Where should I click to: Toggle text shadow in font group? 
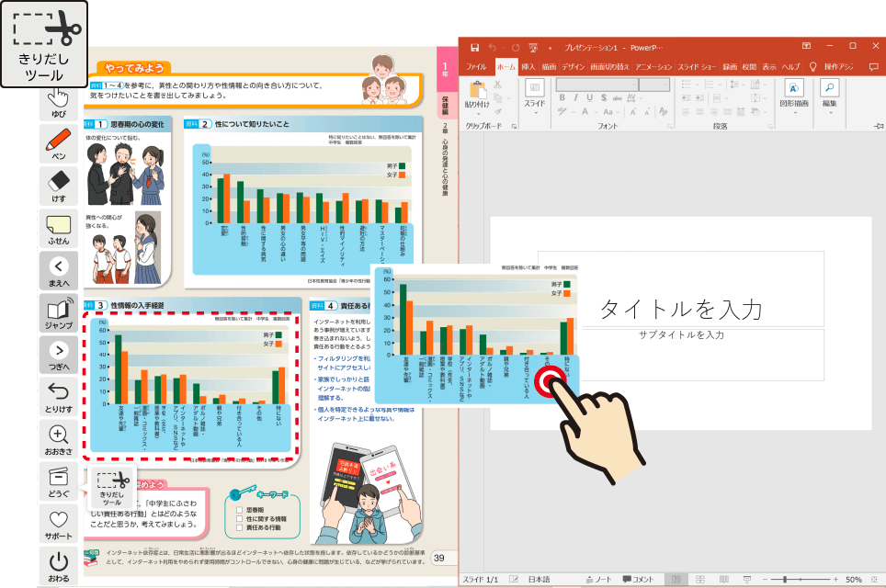tap(604, 97)
